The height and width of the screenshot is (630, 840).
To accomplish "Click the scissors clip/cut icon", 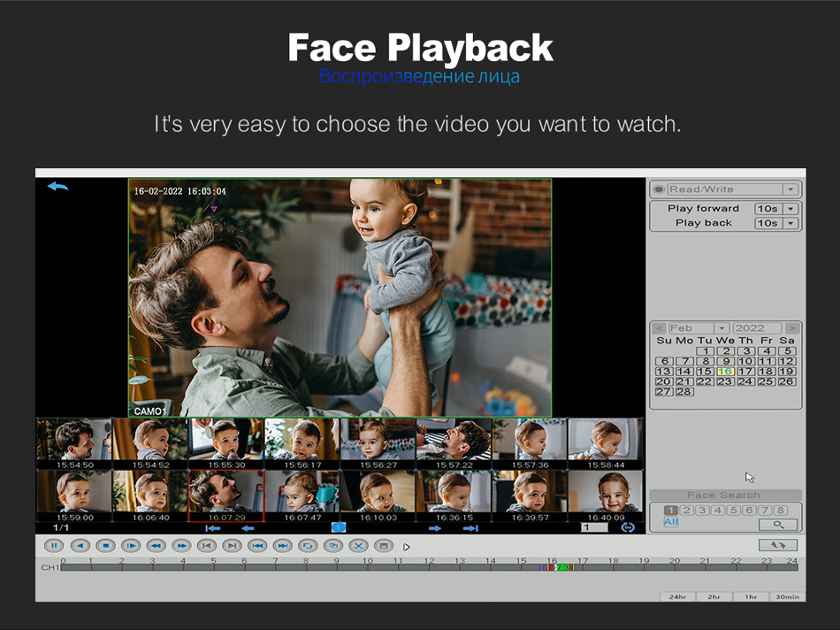I will [358, 546].
